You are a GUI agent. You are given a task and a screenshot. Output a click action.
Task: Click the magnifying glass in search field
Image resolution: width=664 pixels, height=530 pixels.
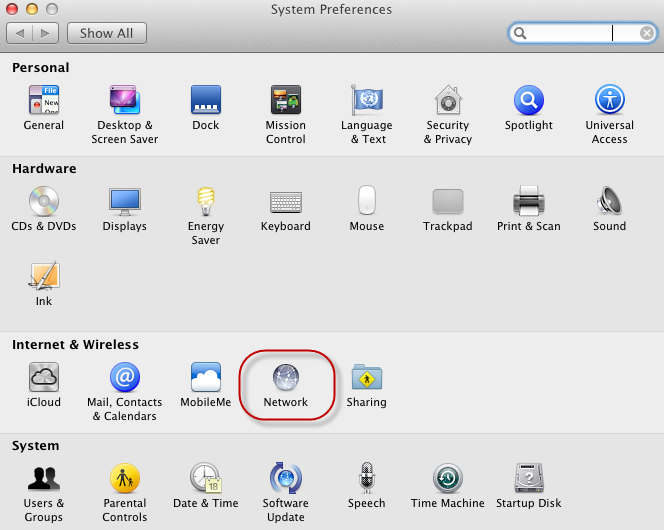[520, 33]
